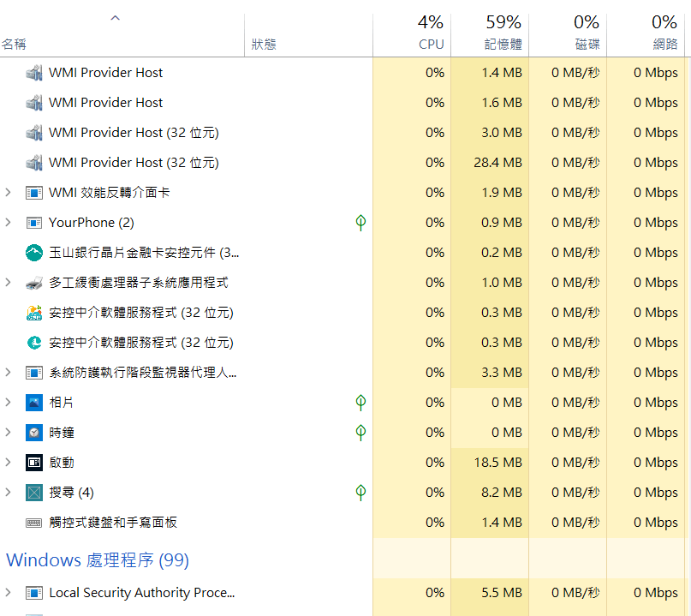Click the WMI 效能反轉介面卡 process icon

34,193
